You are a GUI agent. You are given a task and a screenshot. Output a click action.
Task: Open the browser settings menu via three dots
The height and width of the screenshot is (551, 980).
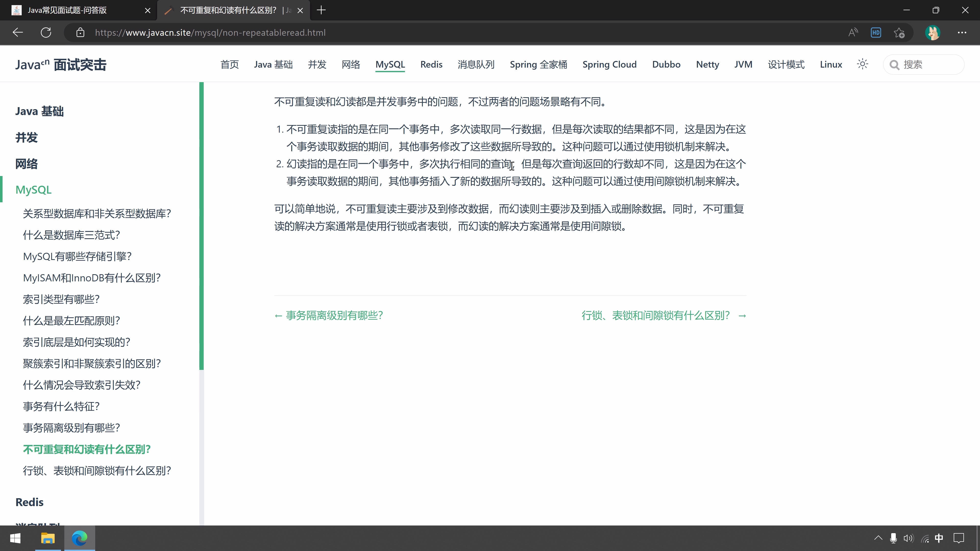coord(962,32)
